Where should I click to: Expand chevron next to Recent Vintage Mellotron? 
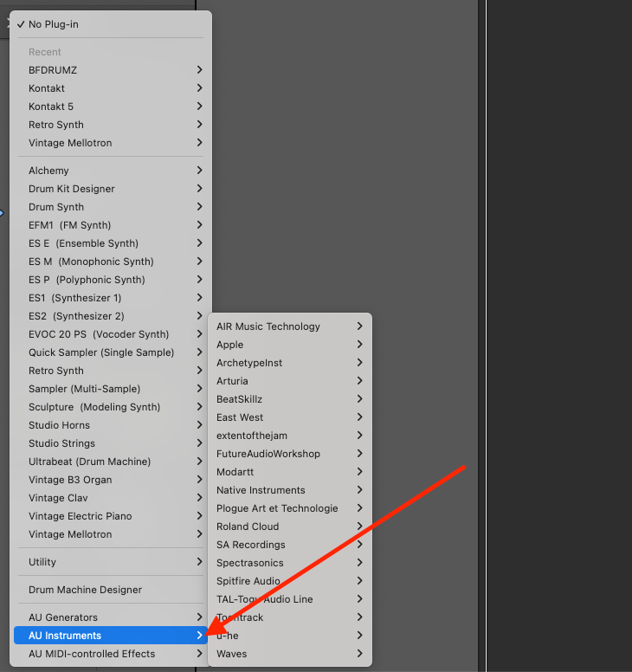[200, 142]
